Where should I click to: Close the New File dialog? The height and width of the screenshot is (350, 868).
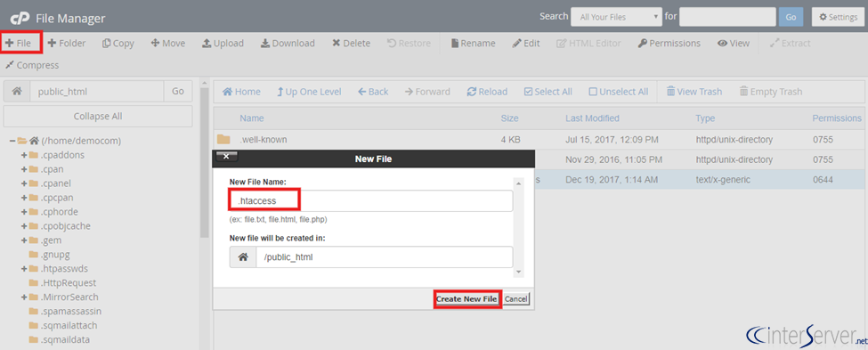click(x=226, y=156)
